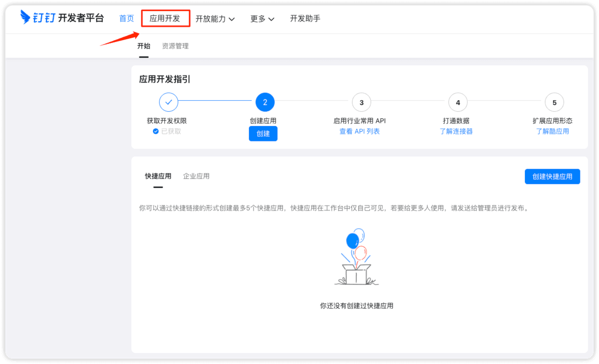The width and height of the screenshot is (599, 364).
Task: Open the 查看 API 列表 link
Action: (360, 131)
